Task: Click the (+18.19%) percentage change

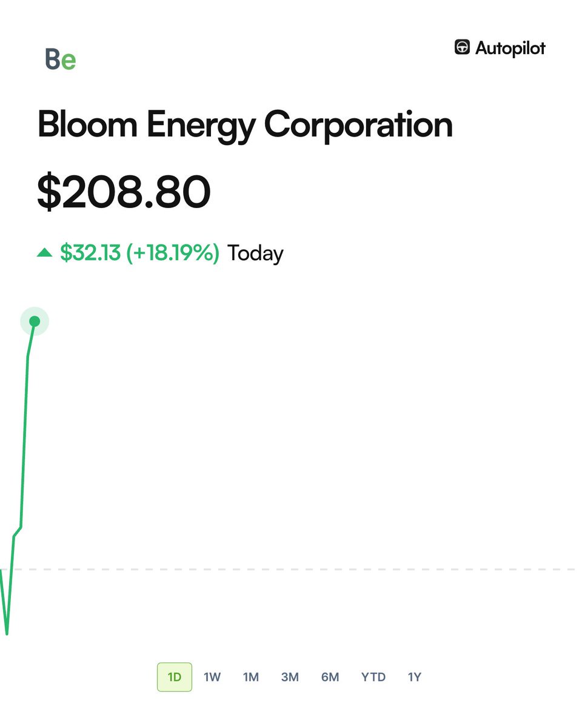Action: 173,253
